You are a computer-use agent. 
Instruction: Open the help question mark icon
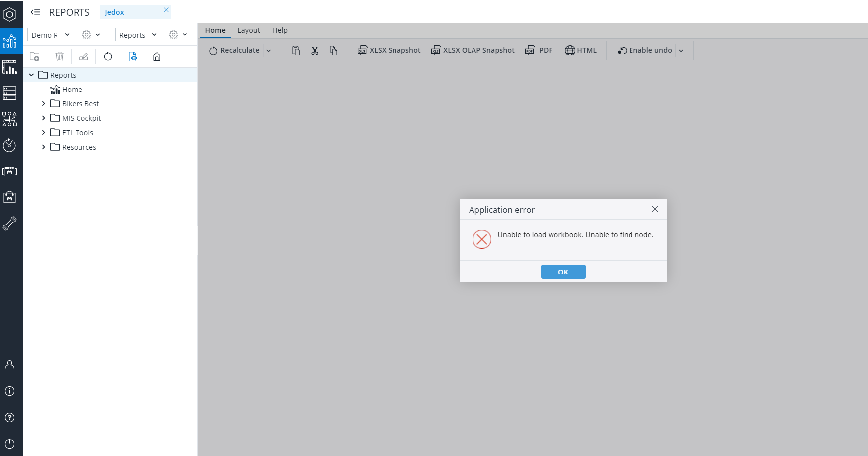coord(9,418)
